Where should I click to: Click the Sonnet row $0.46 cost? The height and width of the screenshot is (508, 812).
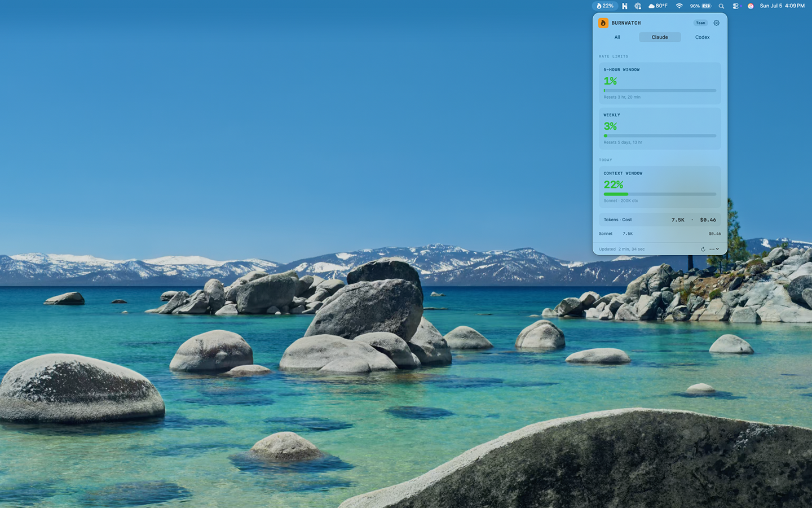tap(714, 234)
